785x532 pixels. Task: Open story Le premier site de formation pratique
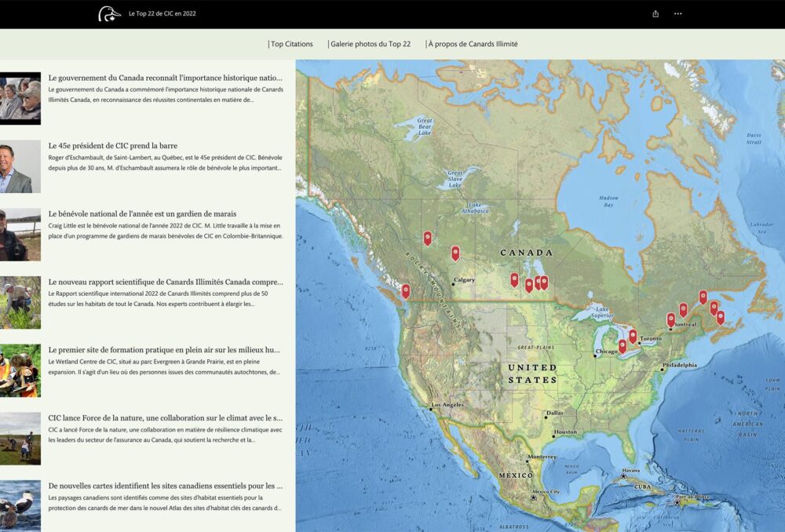pos(164,350)
